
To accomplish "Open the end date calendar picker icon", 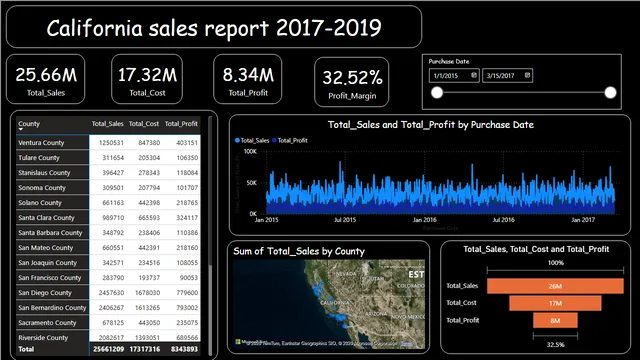I will 527,75.
